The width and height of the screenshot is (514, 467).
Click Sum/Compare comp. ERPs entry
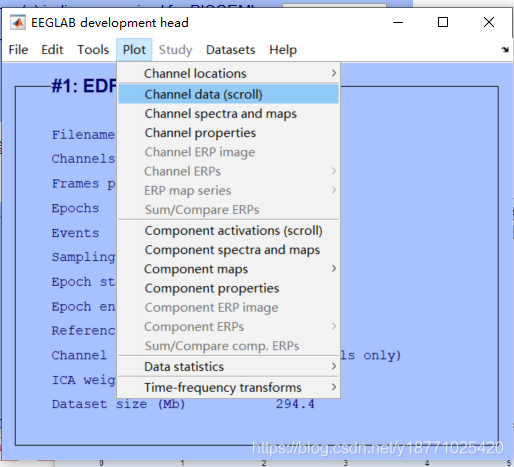(229, 346)
